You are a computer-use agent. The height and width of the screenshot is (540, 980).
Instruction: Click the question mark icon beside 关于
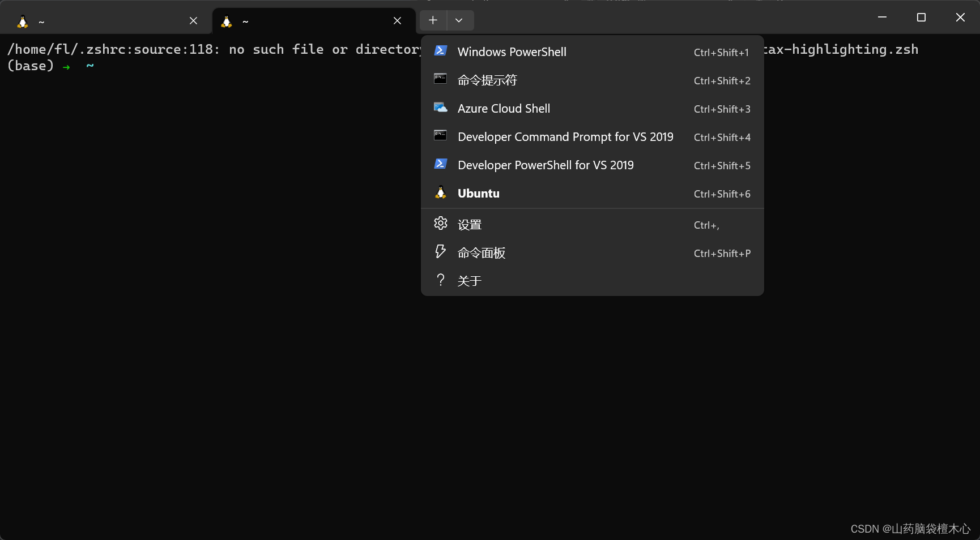coord(440,280)
